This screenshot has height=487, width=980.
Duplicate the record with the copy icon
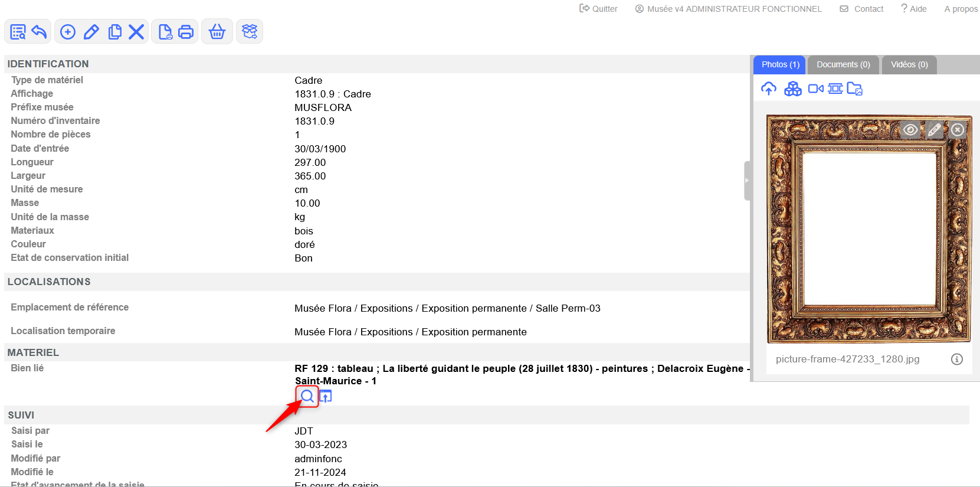click(114, 32)
